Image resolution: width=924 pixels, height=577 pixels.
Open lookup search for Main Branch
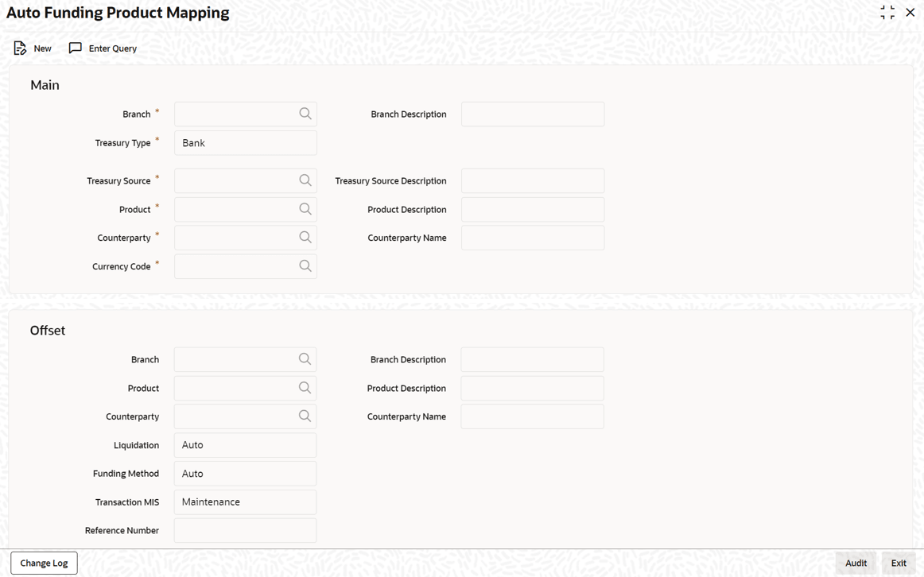305,114
